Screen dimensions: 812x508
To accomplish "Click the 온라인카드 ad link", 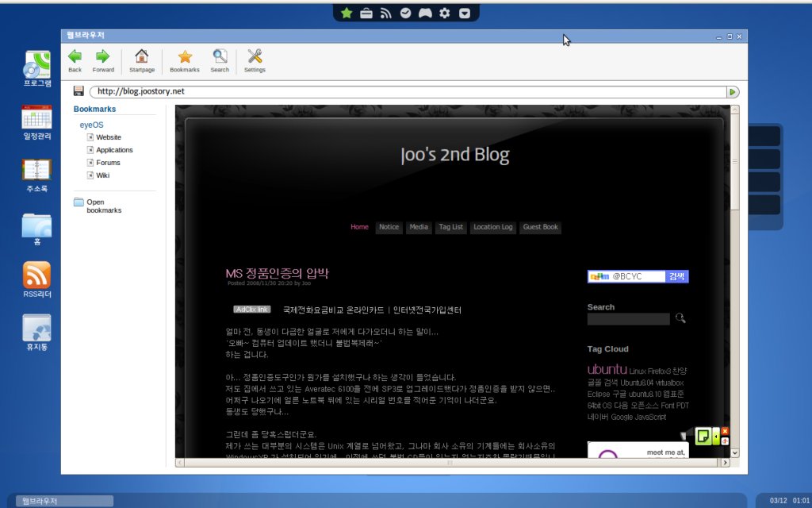I will coord(365,310).
